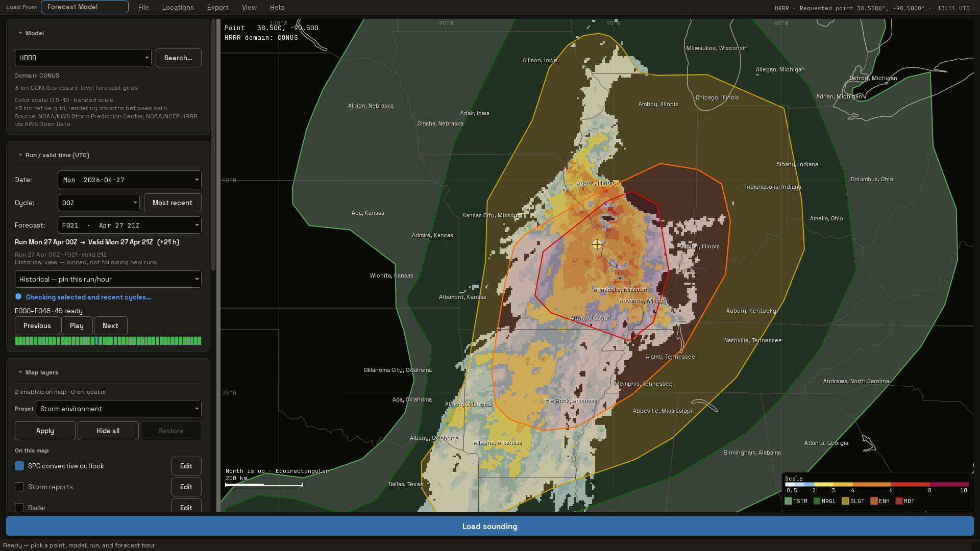Click the ENH orange legend swatch

(874, 502)
